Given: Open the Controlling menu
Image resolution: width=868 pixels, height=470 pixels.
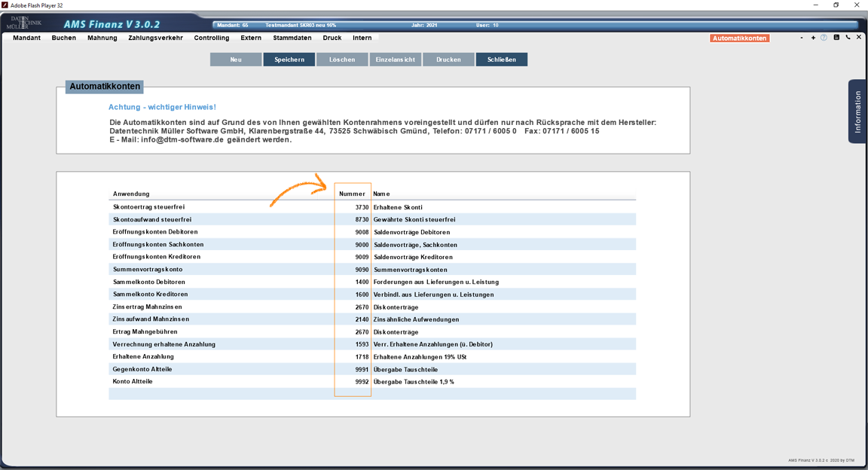Looking at the screenshot, I should [212, 38].
